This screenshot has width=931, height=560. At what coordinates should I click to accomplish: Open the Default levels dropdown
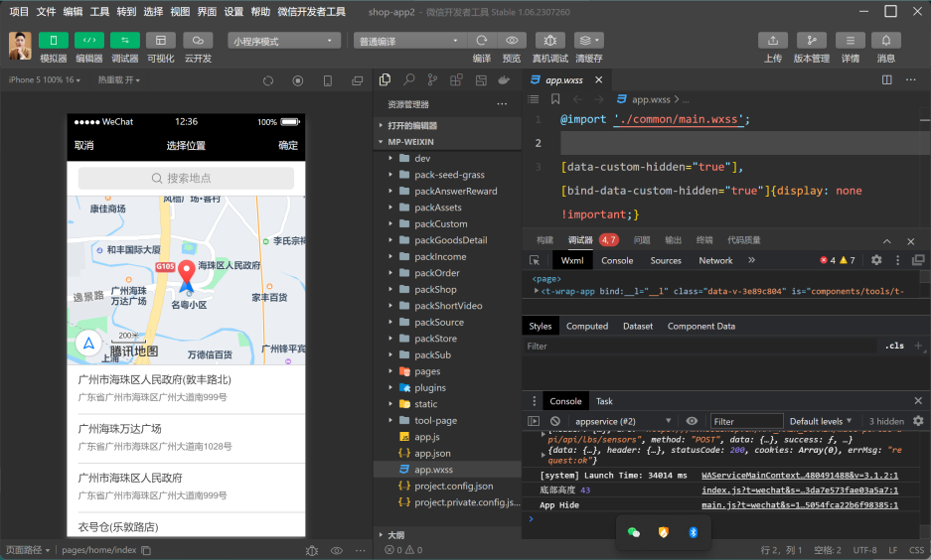coord(821,421)
